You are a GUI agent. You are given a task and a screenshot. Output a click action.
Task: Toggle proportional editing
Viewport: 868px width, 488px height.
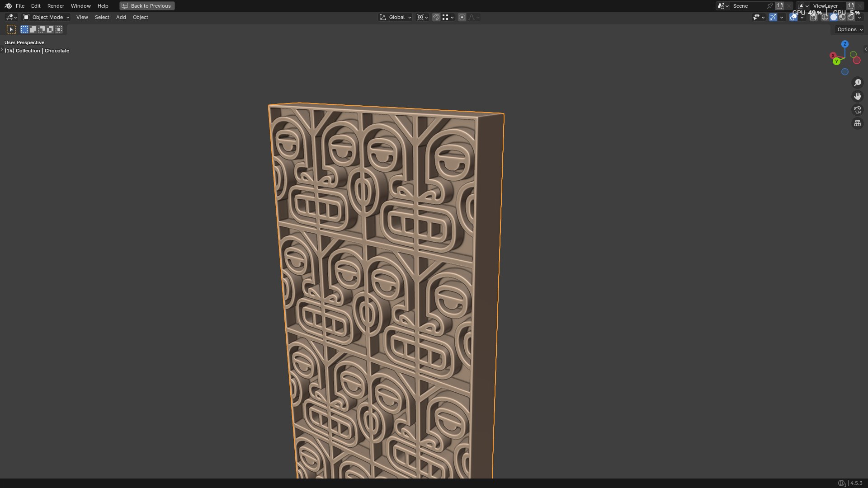click(462, 17)
